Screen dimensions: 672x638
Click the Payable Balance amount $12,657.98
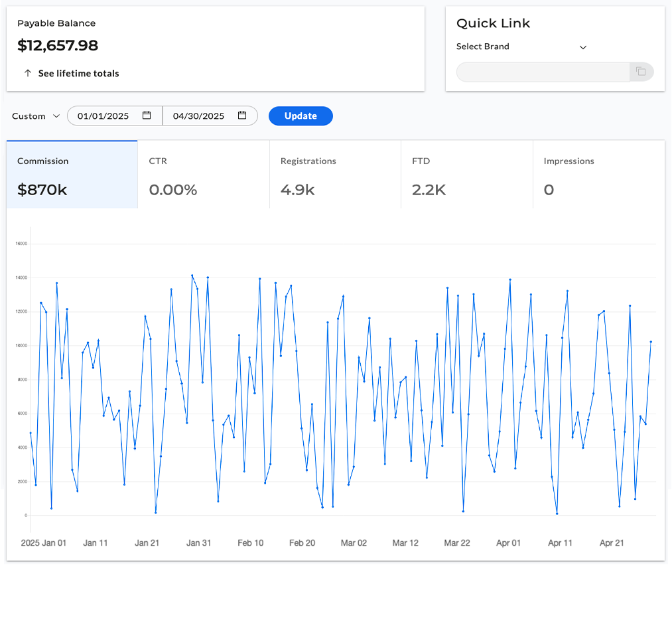pos(58,46)
